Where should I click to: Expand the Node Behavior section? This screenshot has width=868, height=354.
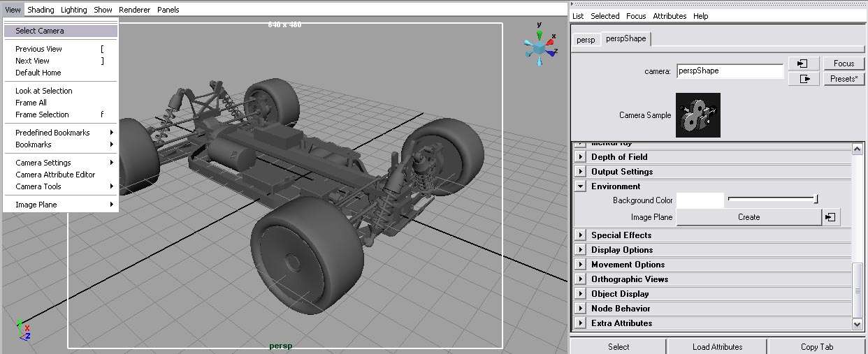[581, 309]
